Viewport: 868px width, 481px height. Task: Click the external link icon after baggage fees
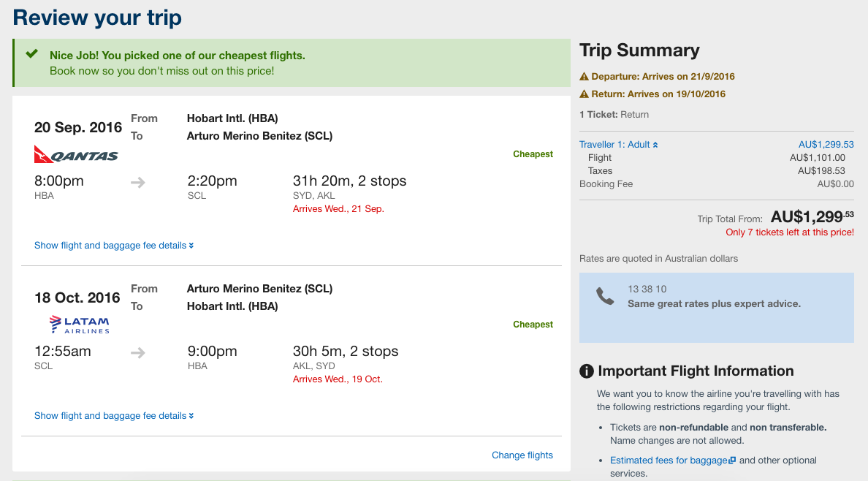click(732, 461)
